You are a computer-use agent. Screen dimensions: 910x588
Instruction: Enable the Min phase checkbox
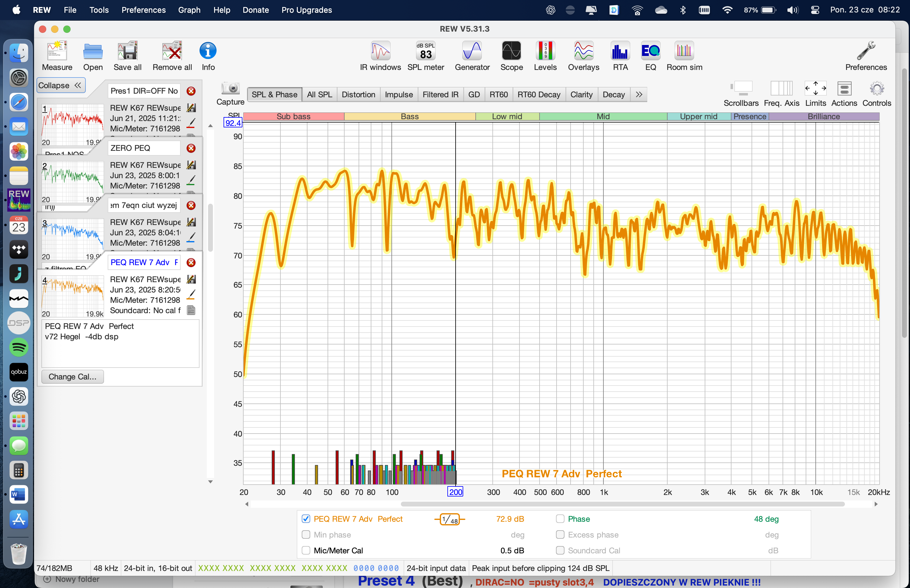[x=306, y=534]
